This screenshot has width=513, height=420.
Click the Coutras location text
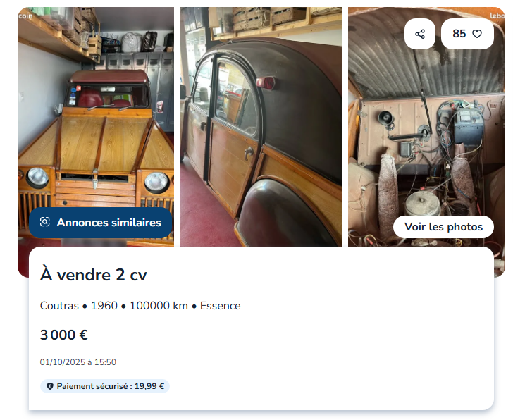(x=59, y=306)
